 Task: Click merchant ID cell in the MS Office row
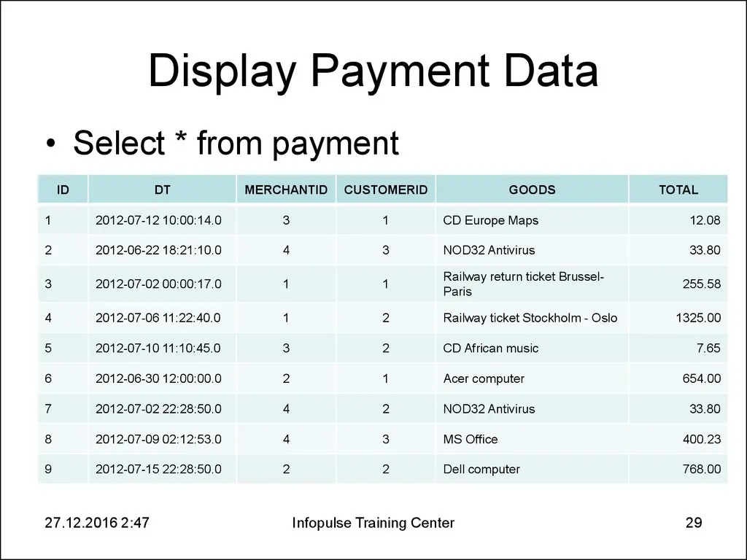tap(286, 439)
